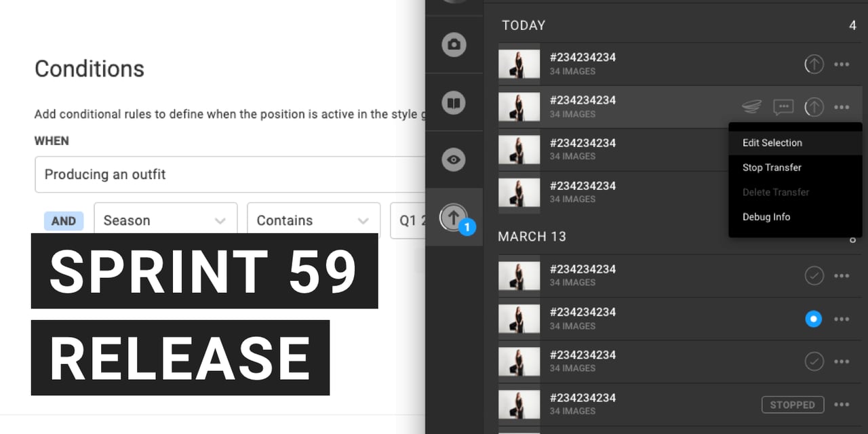Choose Edit Selection from context menu
868x434 pixels.
(x=772, y=142)
